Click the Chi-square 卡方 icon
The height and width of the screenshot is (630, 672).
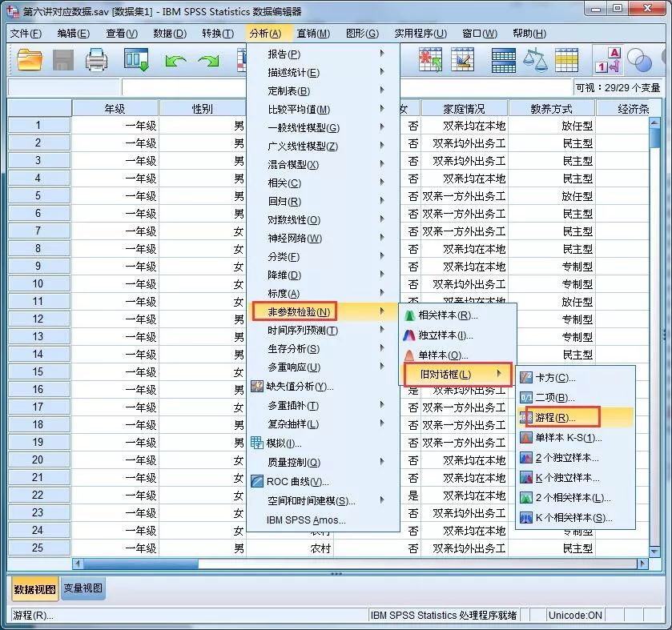click(x=526, y=378)
